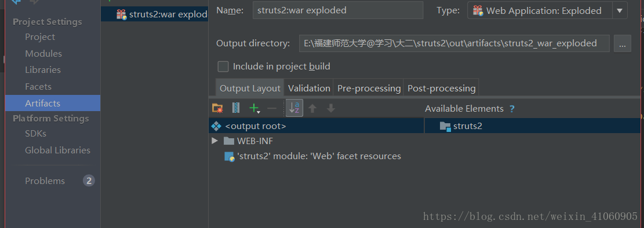Screen dimensions: 644x228
Task: Click the green Add Copy Of plus icon
Action: click(255, 108)
